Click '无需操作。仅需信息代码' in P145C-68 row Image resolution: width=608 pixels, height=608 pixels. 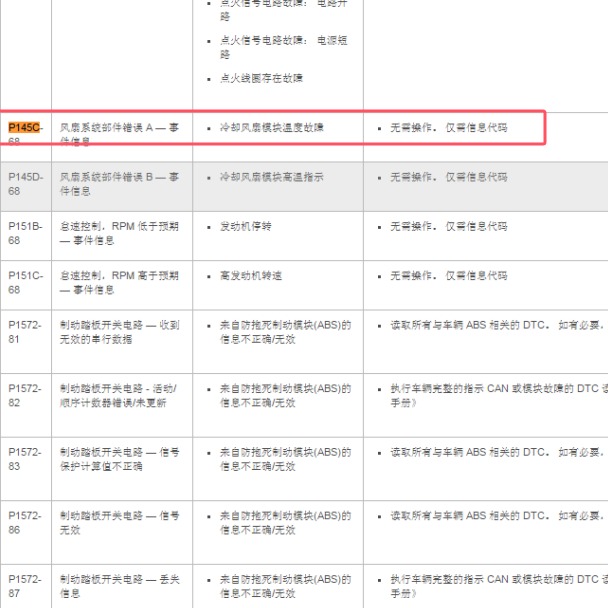tap(449, 128)
